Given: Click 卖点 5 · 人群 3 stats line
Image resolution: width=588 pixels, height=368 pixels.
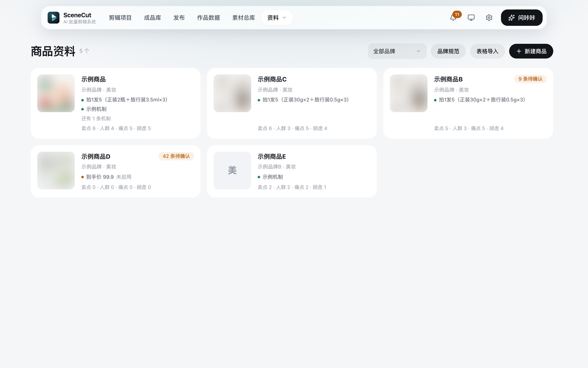Looking at the screenshot, I should 469,129.
